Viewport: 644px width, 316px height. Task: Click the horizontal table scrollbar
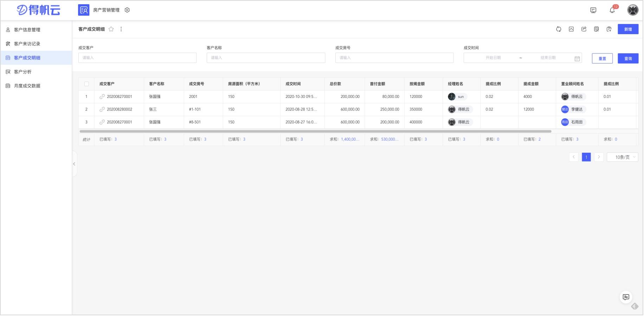(x=315, y=131)
